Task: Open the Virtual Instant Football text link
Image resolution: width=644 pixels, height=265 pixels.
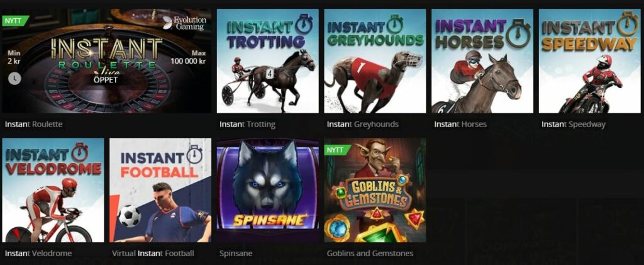Action: point(153,253)
